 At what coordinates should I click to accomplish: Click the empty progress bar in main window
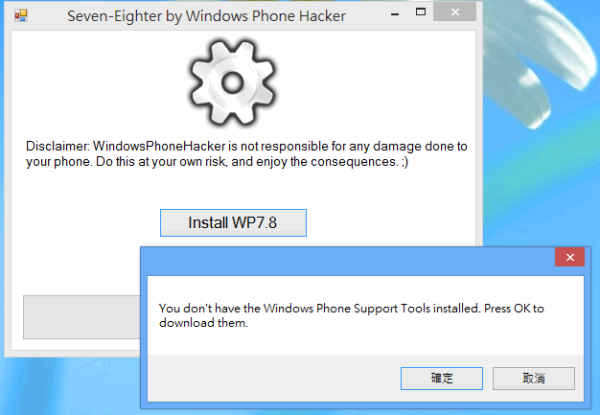click(x=82, y=317)
